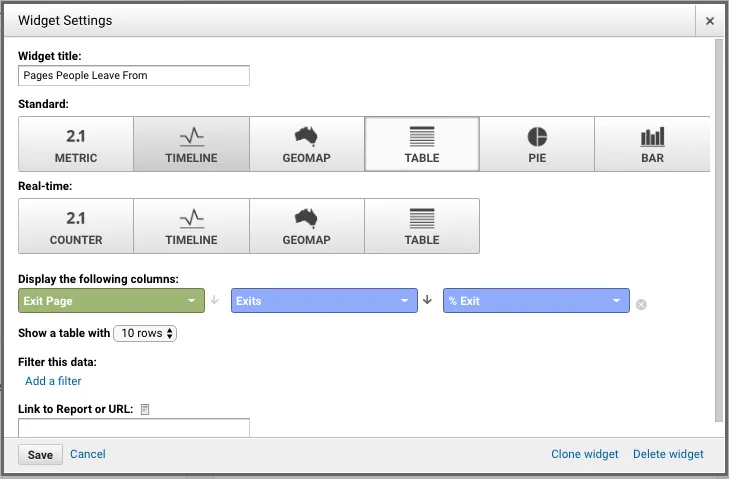The image size is (729, 479).
Task: Click the sort arrow after Exit Page
Action: tap(214, 300)
